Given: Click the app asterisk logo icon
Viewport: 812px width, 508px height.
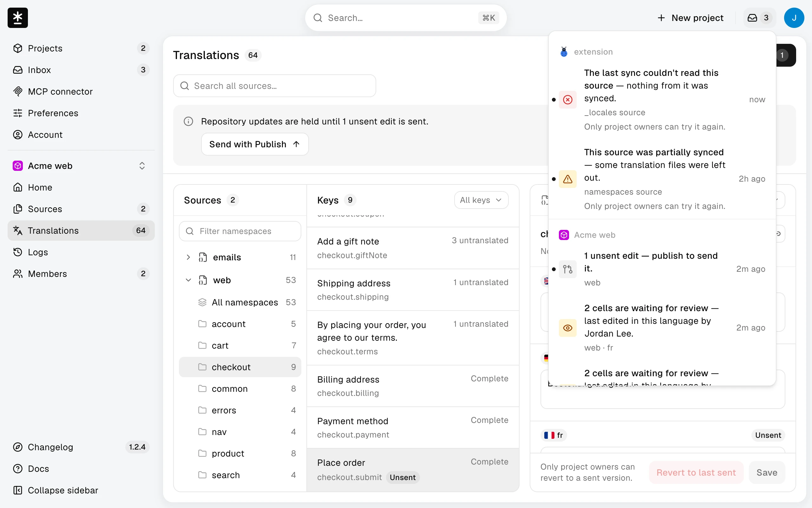Looking at the screenshot, I should (18, 18).
